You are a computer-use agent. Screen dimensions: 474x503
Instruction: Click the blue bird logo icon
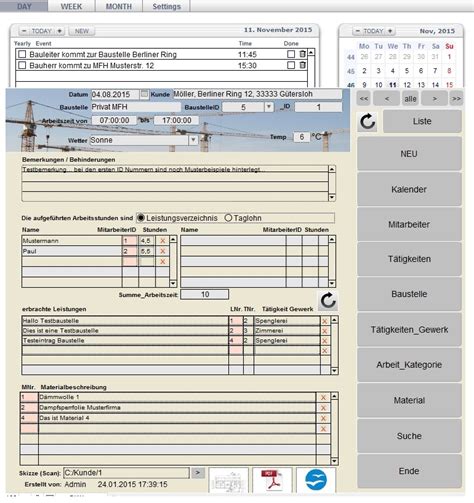[x=316, y=480]
